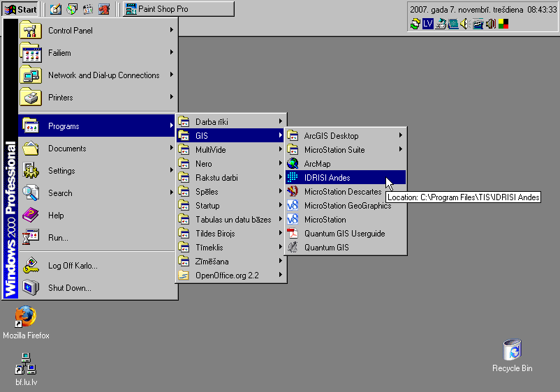Viewport: 560px width, 392px height.
Task: Open the Zīmēšana program group
Action: (x=230, y=262)
